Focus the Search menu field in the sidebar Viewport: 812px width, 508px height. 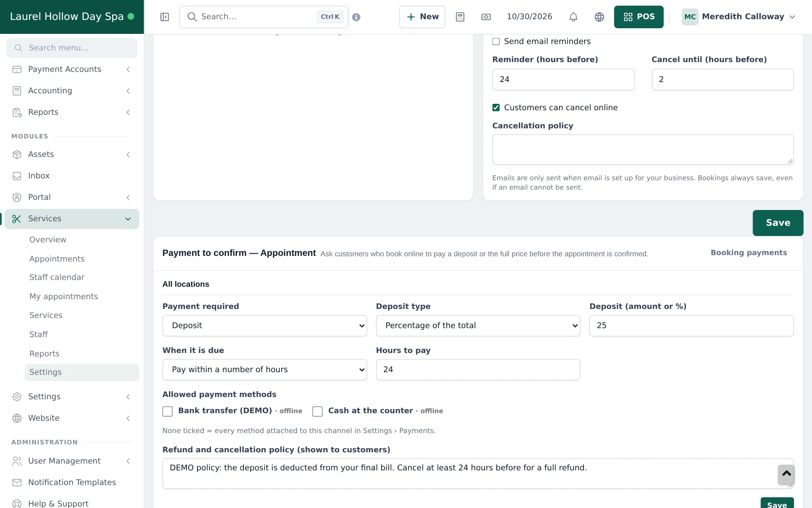click(72, 48)
